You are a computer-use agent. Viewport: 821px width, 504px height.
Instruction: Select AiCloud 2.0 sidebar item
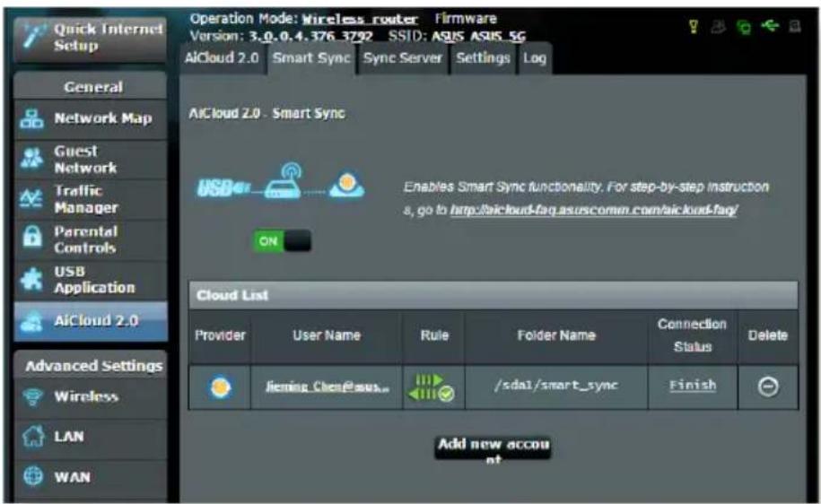[91, 321]
